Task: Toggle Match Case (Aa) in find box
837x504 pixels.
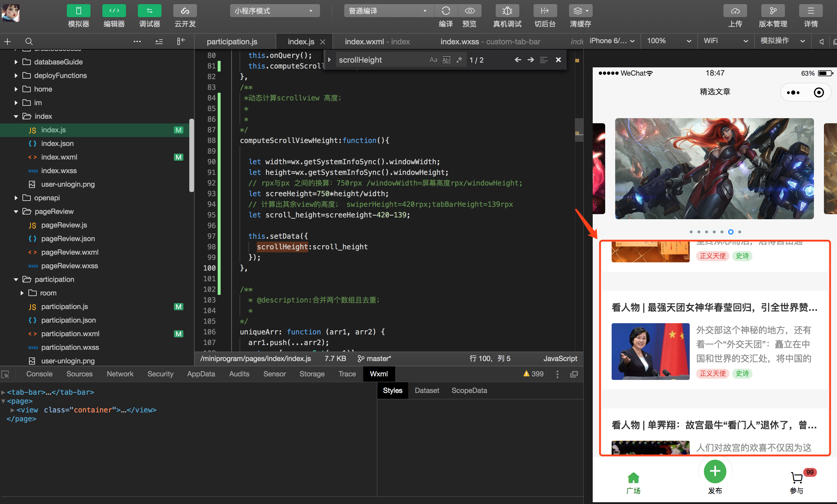Action: [433, 60]
